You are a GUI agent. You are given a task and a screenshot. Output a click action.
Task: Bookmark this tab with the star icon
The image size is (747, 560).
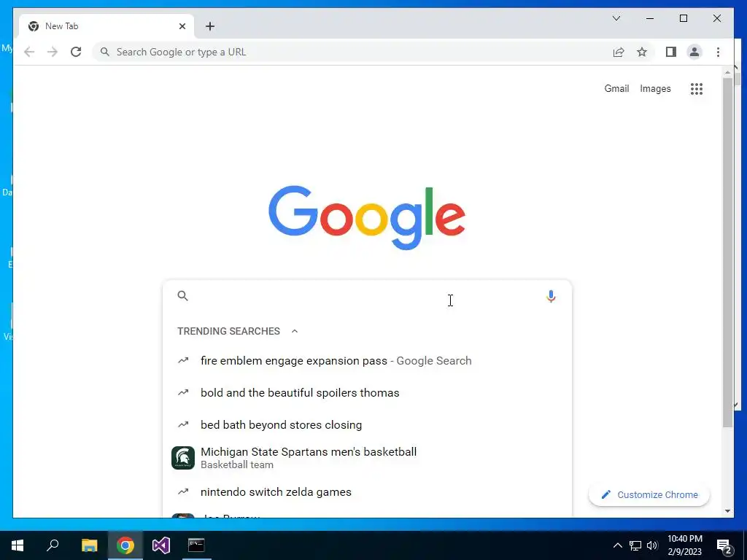pos(642,52)
